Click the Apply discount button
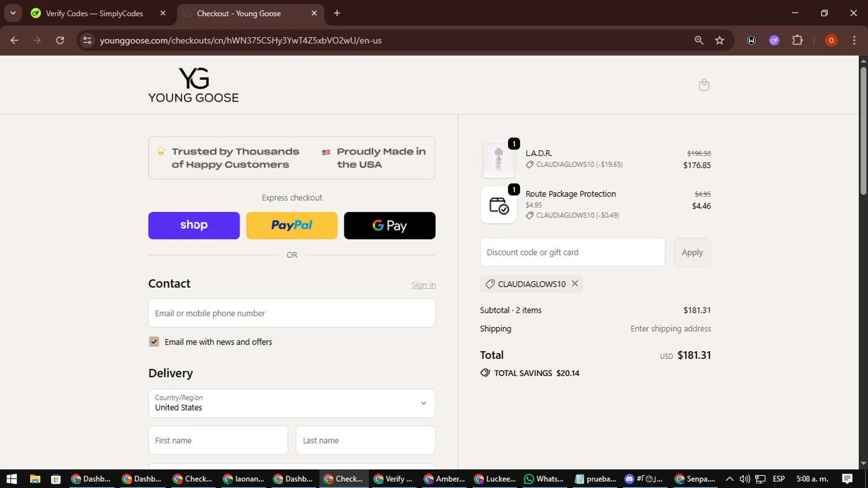The image size is (868, 488). tap(692, 252)
